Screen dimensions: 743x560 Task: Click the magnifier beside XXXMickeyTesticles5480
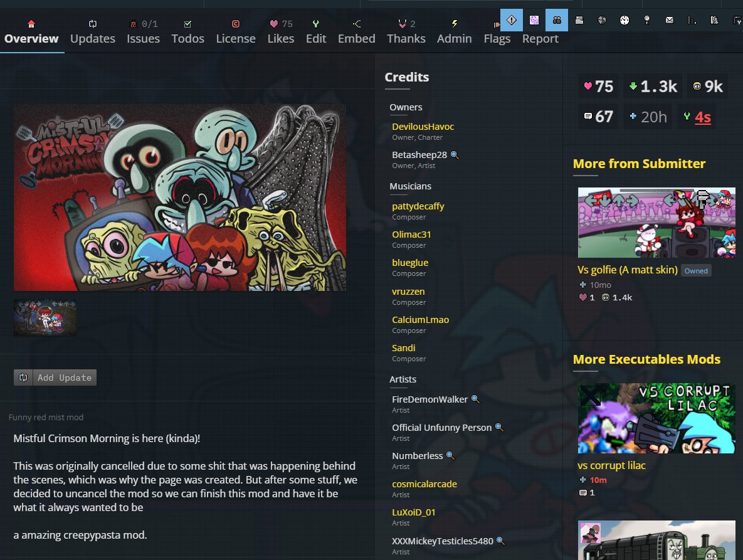click(x=500, y=541)
